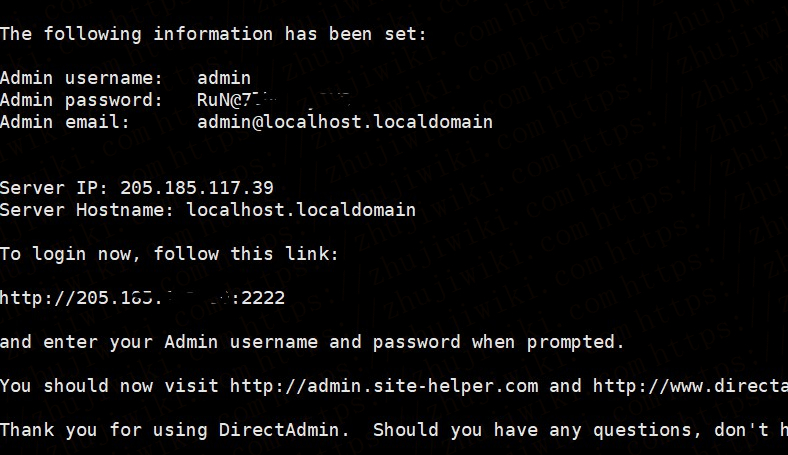Click the "Admin password:" label
Screen dimensions: 788x455
point(81,99)
